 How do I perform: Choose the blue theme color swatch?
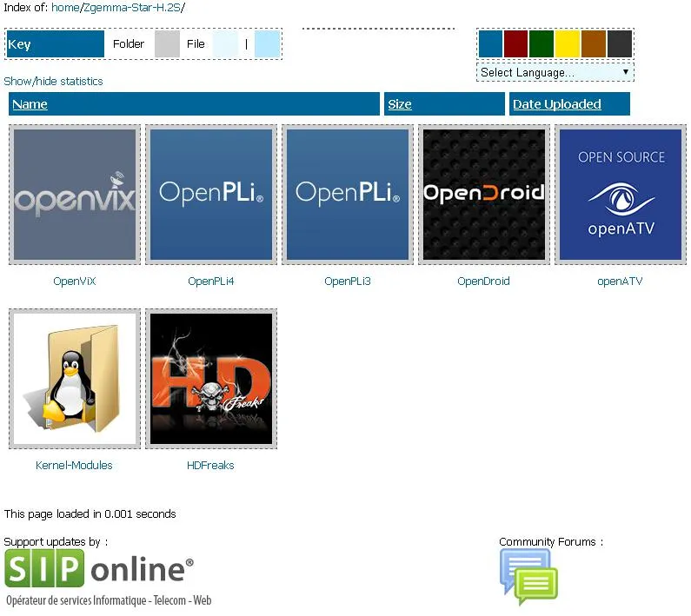coord(490,43)
